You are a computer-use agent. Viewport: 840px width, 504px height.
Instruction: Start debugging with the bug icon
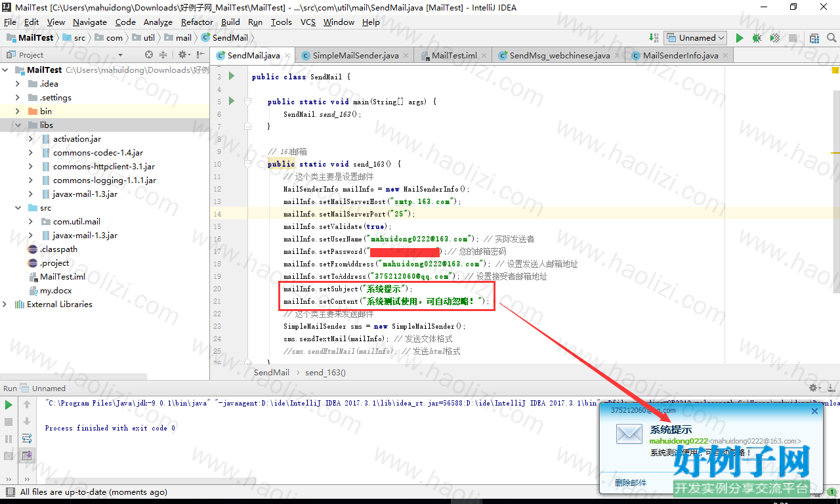coord(757,38)
